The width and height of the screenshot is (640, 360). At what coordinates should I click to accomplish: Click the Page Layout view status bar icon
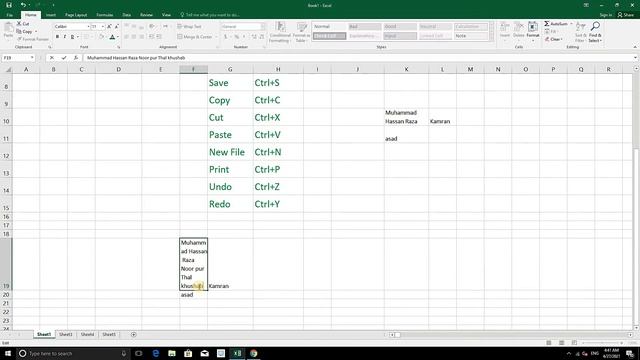coord(562,343)
